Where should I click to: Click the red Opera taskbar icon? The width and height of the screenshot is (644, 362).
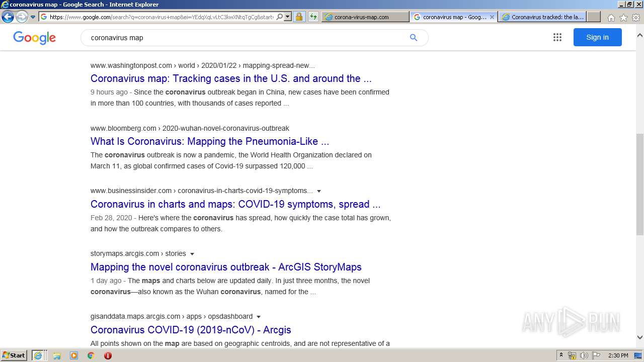pyautogui.click(x=108, y=355)
